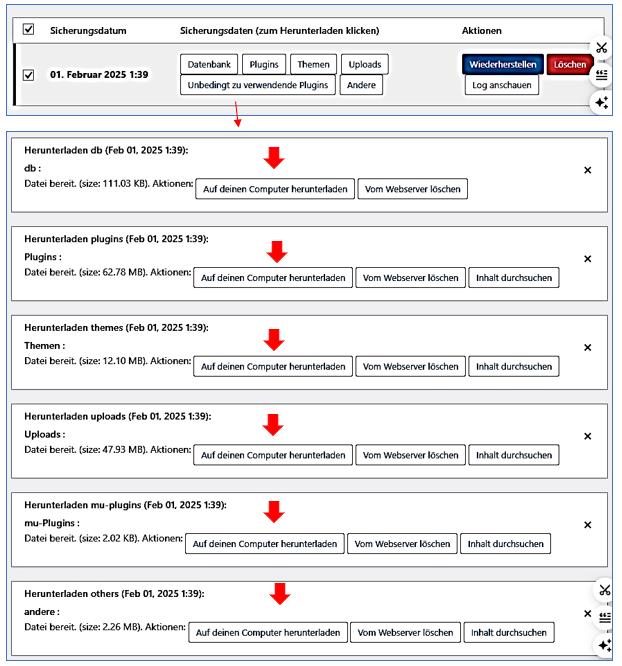Click the scissors icon beside the Löschen button
622x666 pixels.
point(602,48)
